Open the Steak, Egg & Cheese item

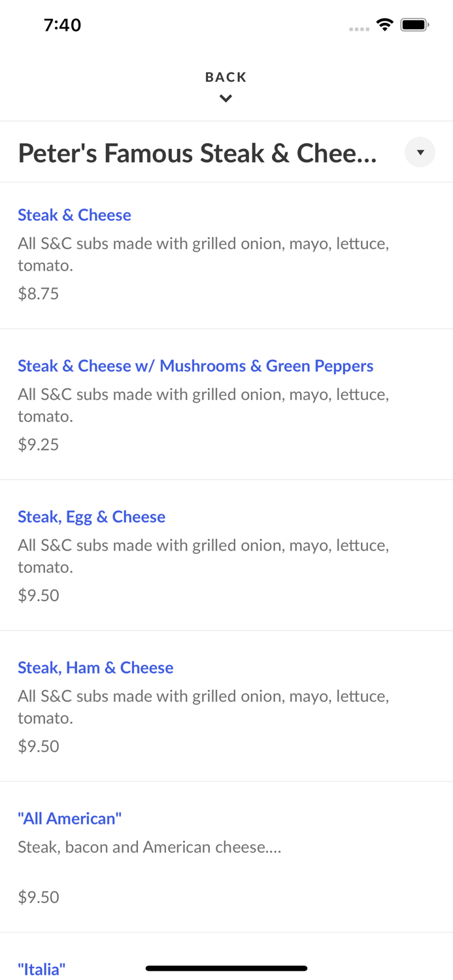(92, 517)
